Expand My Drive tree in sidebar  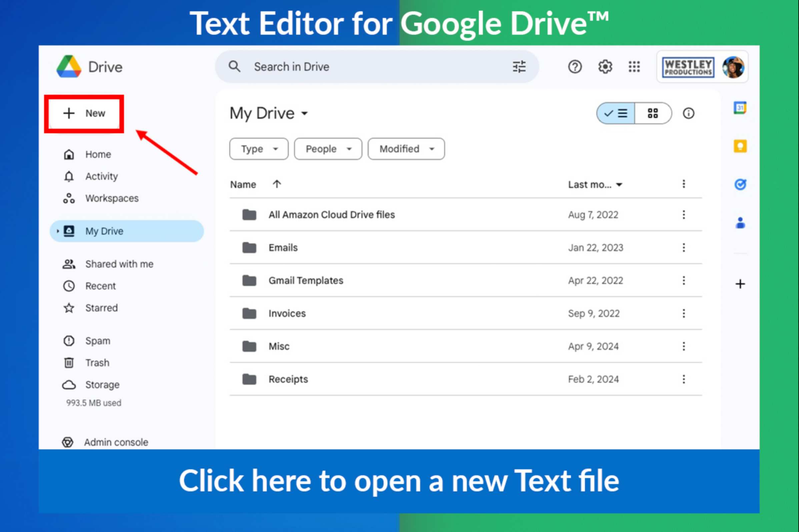(x=57, y=231)
